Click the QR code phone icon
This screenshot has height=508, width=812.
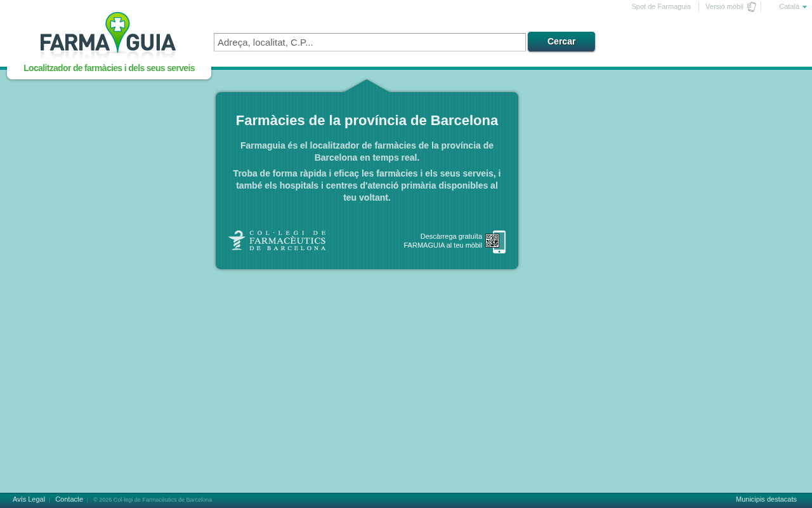click(495, 242)
